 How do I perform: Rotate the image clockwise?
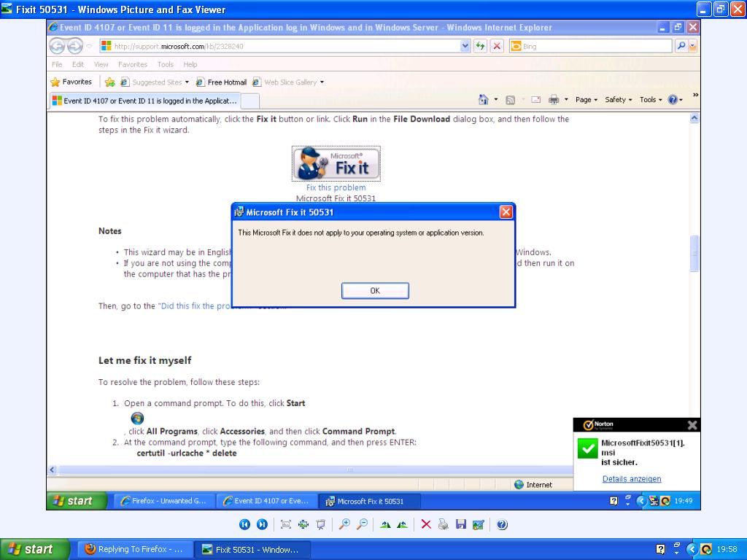(x=385, y=524)
